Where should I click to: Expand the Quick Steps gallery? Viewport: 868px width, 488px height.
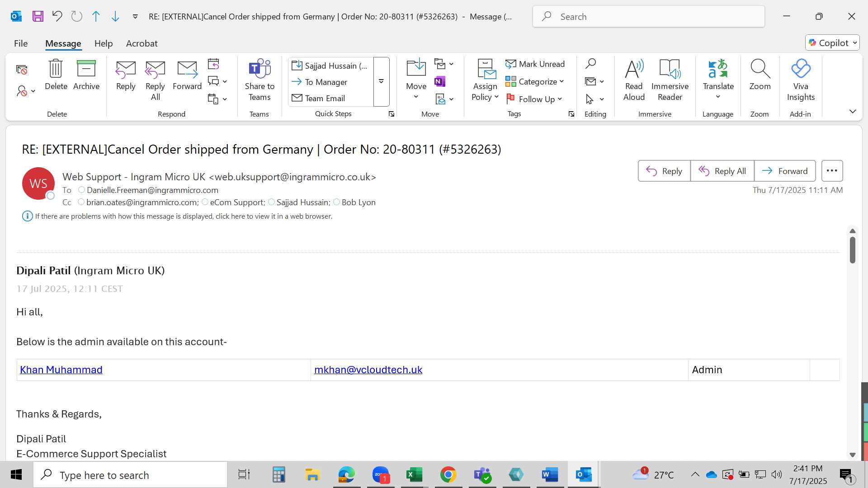coord(381,82)
